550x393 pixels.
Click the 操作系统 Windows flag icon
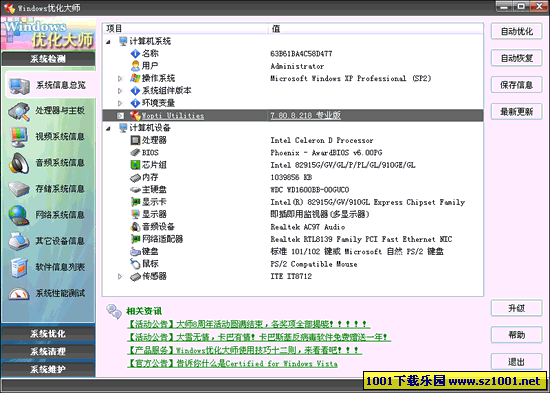pos(135,78)
